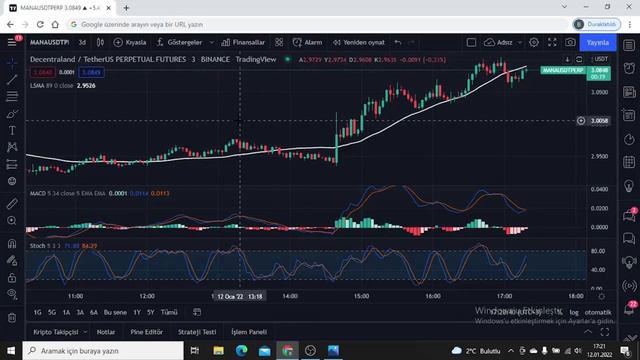Open the TradingView hamburger main menu
The width and height of the screenshot is (640, 360).
pyautogui.click(x=12, y=42)
